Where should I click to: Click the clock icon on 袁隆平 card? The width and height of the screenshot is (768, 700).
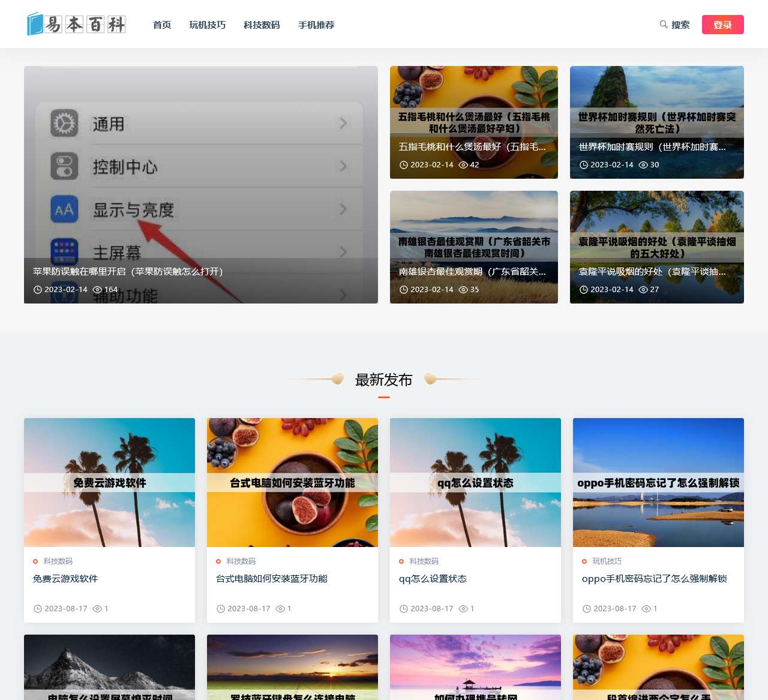tap(584, 290)
